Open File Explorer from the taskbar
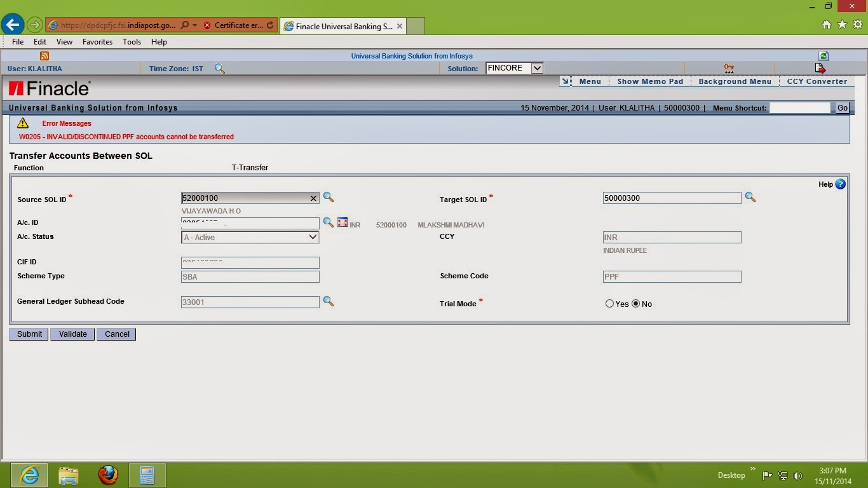This screenshot has height=488, width=868. 69,475
